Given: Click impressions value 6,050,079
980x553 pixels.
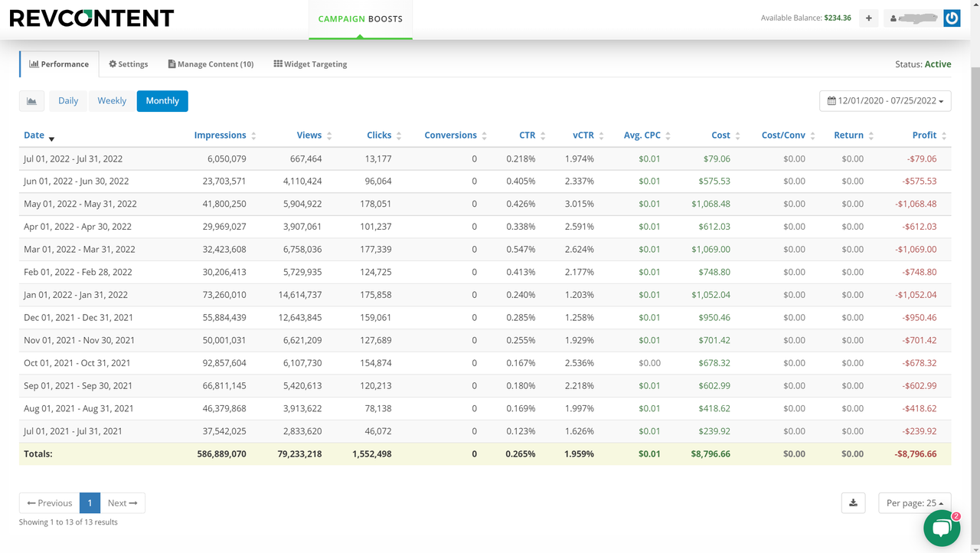Looking at the screenshot, I should 227,159.
